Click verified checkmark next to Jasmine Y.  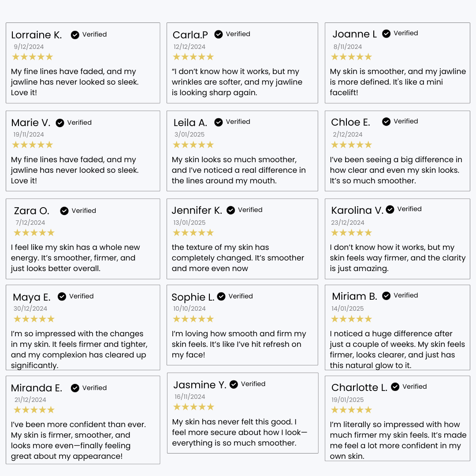coord(234,384)
